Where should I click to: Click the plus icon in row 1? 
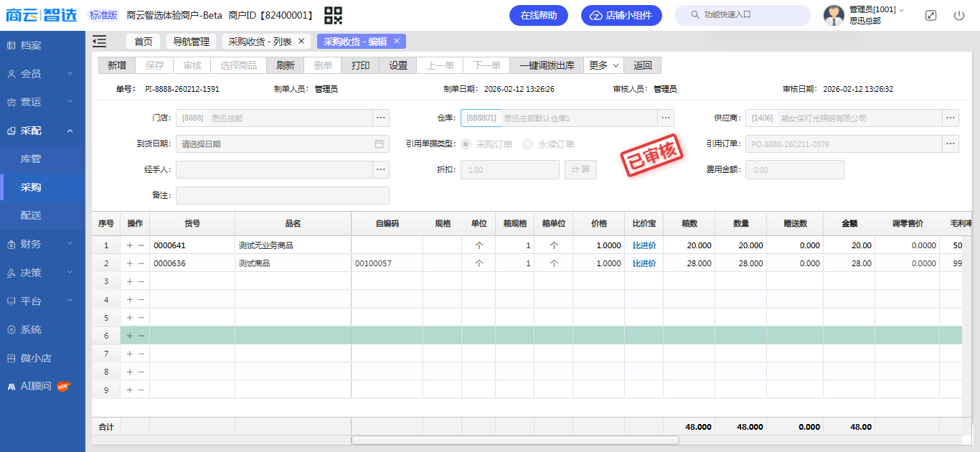130,245
